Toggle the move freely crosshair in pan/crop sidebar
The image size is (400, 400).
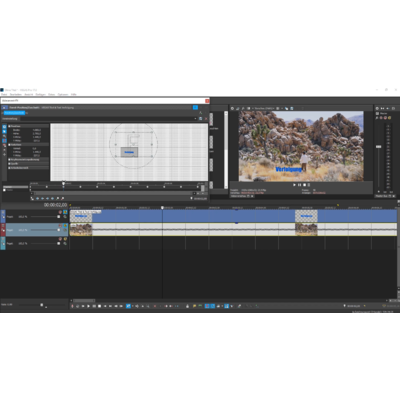point(4,155)
